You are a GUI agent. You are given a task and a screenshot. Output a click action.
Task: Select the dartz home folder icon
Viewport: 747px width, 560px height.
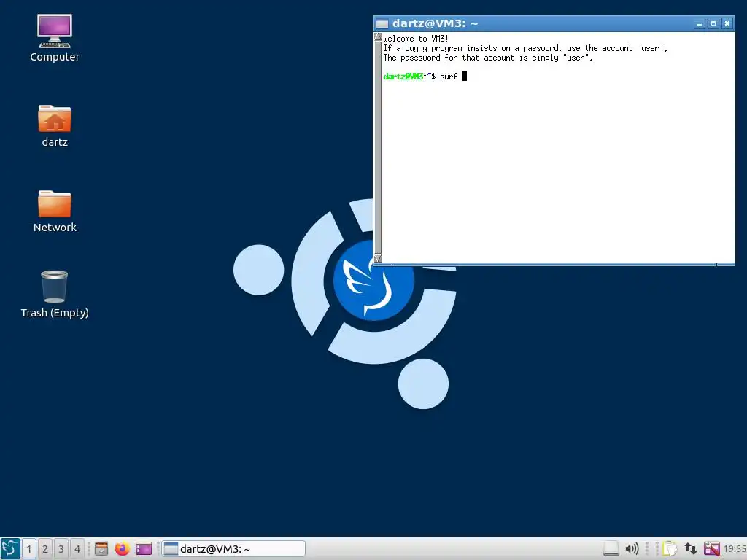pos(55,125)
